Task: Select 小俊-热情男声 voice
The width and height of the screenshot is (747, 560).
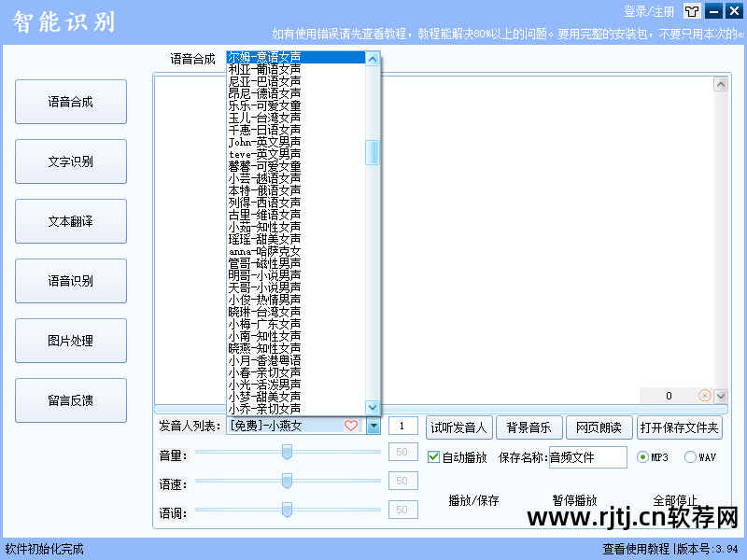Action: point(296,301)
